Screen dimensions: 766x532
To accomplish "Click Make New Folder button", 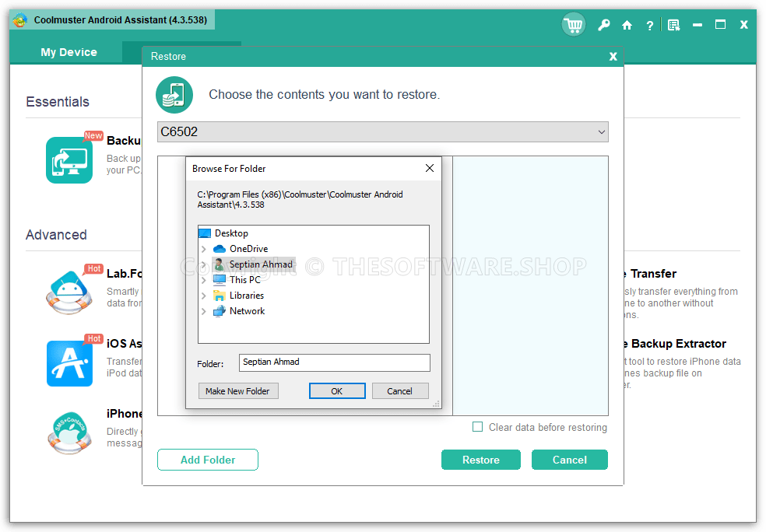I will point(238,391).
